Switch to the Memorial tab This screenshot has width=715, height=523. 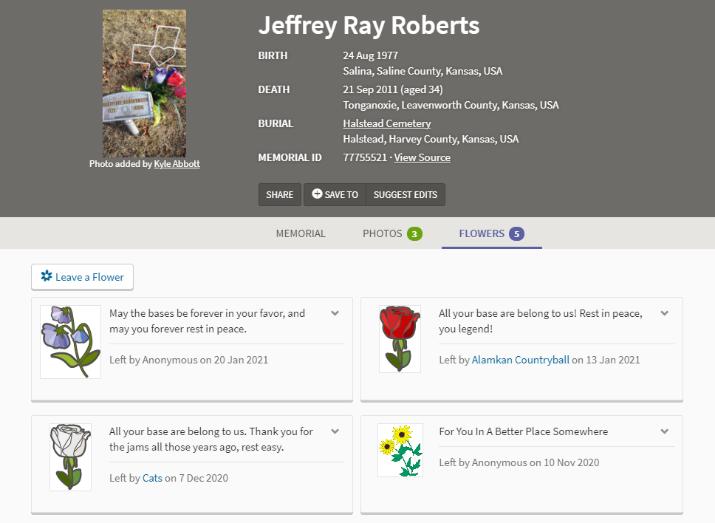[x=300, y=234]
